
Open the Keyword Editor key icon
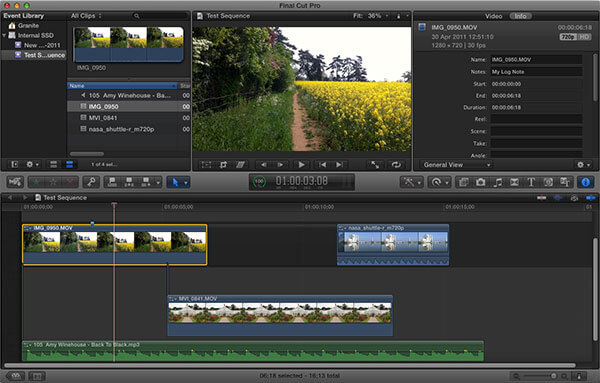[x=91, y=182]
